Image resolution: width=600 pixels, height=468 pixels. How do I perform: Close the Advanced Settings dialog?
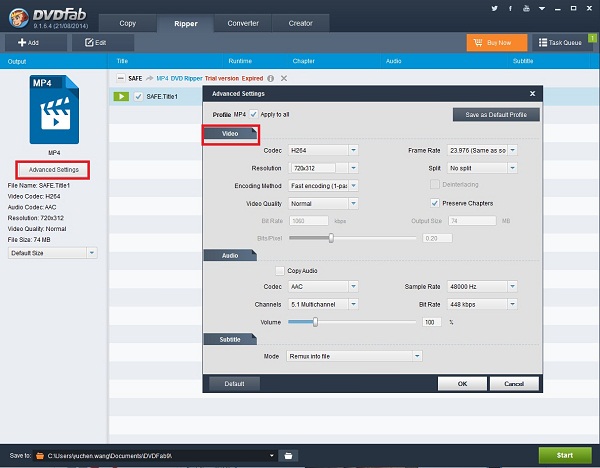tap(532, 94)
